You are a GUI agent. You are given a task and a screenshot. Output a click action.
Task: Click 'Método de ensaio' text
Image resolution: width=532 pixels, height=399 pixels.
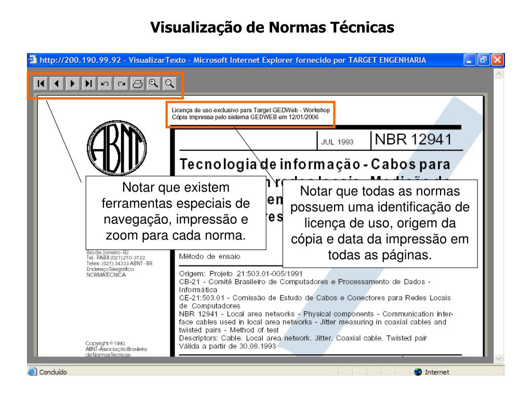click(210, 257)
